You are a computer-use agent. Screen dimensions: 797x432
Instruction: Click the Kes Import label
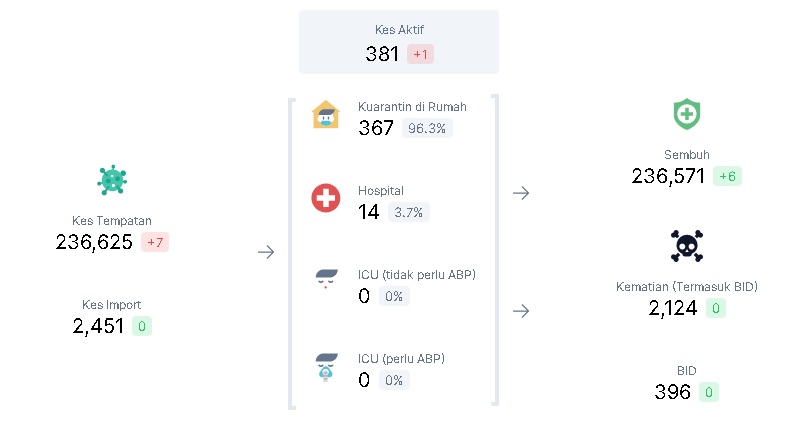[x=112, y=304]
